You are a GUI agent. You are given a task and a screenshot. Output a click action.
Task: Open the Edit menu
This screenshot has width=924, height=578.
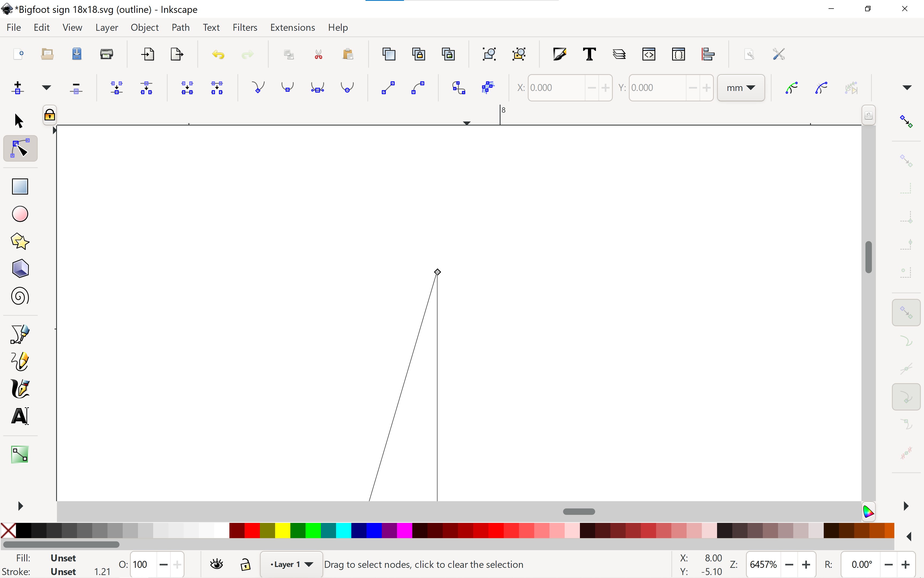(42, 28)
